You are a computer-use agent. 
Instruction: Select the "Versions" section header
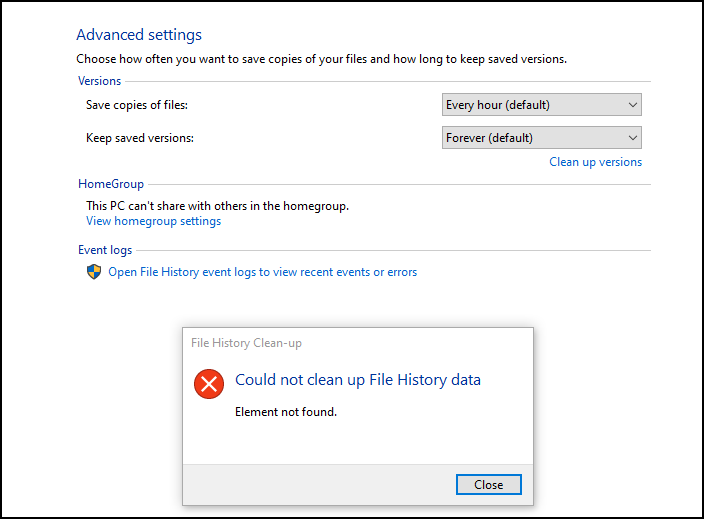coord(99,81)
